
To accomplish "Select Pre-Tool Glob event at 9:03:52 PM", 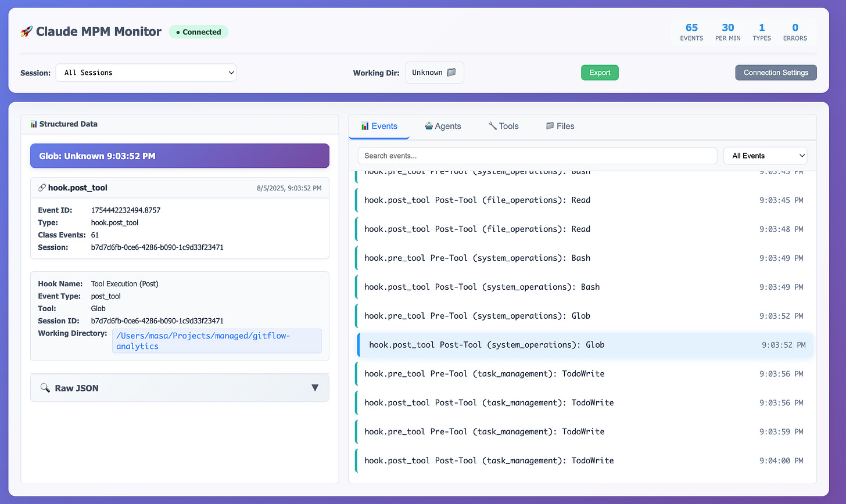I will click(x=585, y=316).
